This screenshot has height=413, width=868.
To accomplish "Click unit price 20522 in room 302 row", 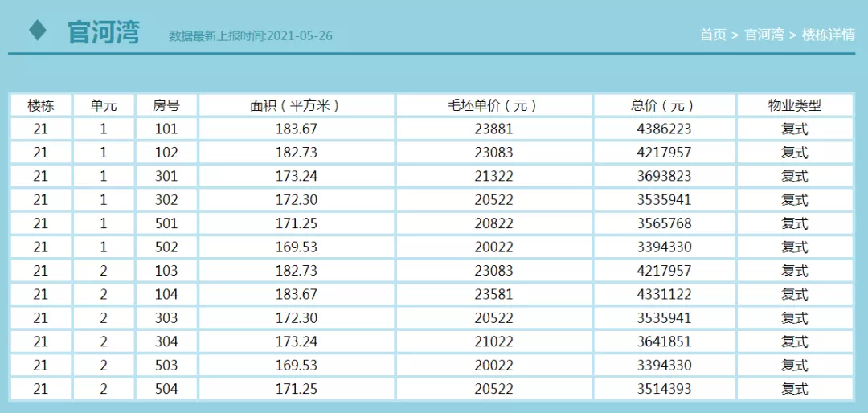I will pyautogui.click(x=493, y=200).
